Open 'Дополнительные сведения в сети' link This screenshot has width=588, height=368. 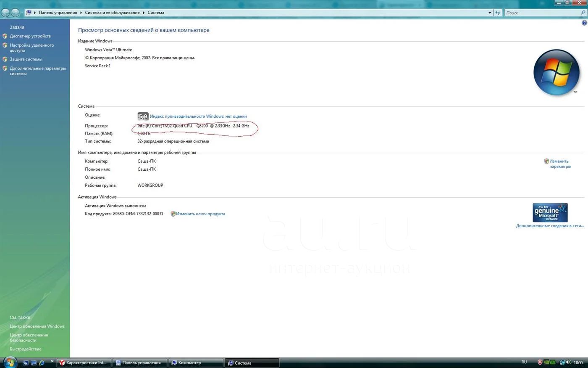click(550, 226)
